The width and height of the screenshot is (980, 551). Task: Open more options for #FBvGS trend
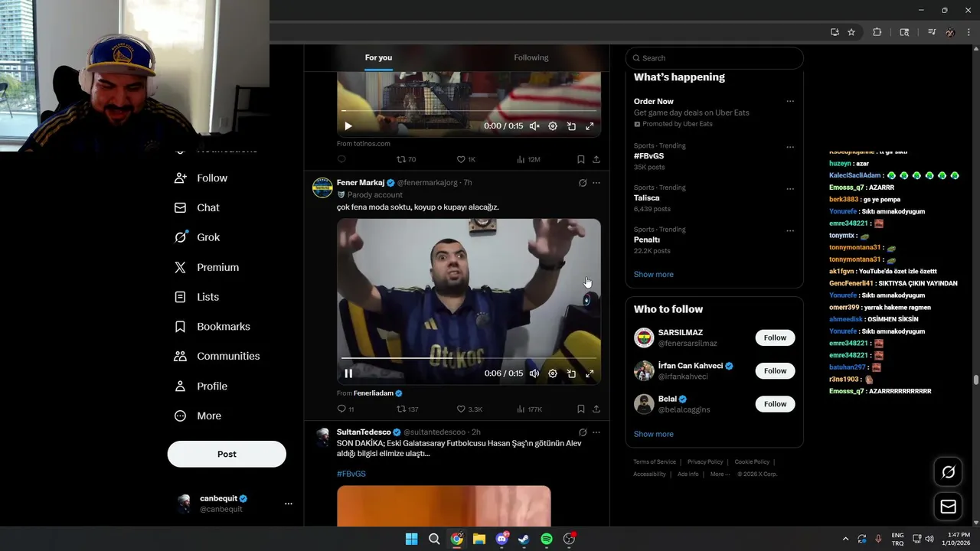point(790,147)
